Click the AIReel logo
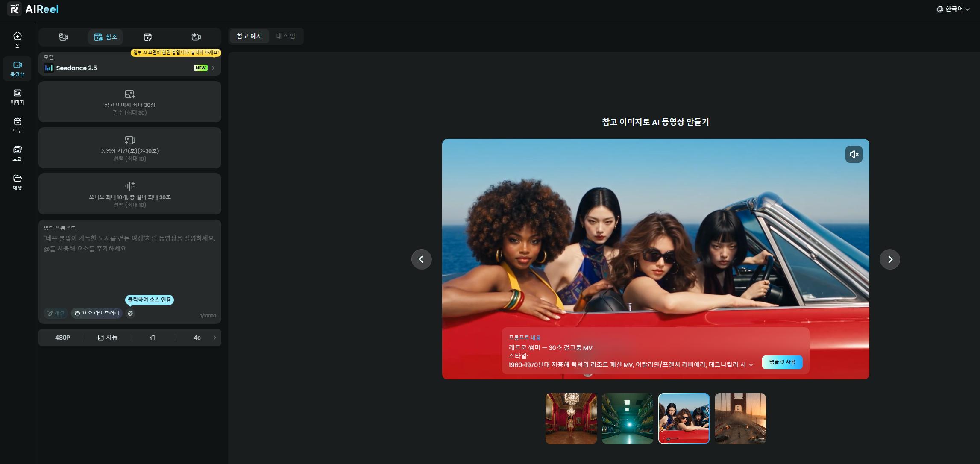 33,9
